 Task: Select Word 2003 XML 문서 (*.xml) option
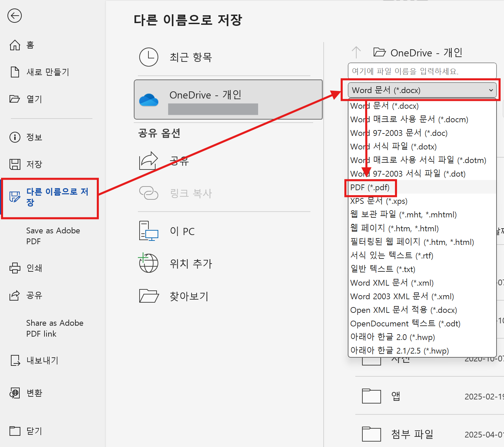tap(422, 296)
